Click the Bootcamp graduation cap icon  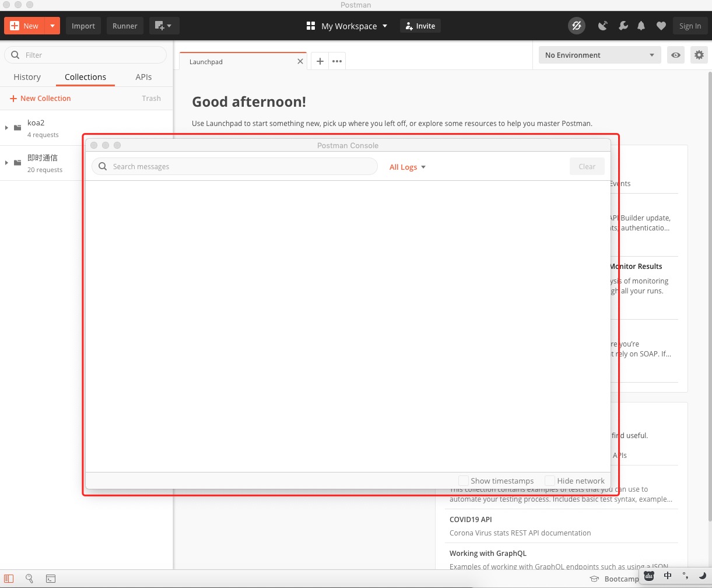pos(594,579)
